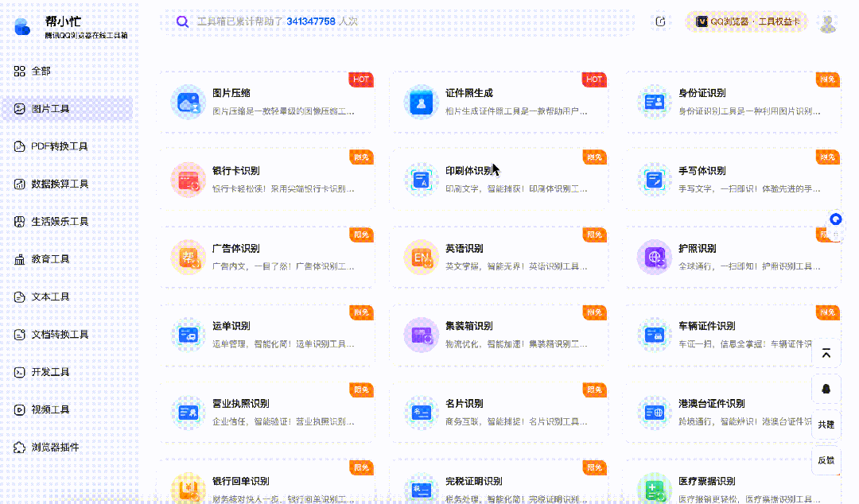Click the 集装箱识别 purple icon
Screen dimensions: 859x504
point(420,335)
